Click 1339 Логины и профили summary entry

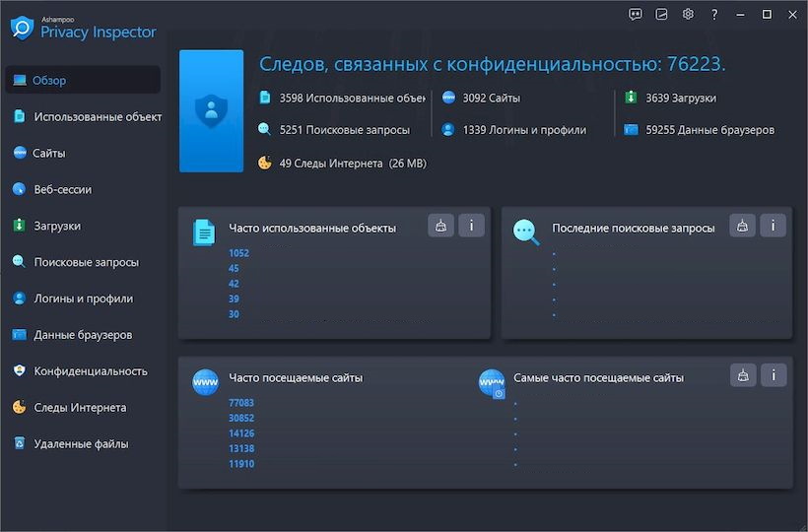524,130
